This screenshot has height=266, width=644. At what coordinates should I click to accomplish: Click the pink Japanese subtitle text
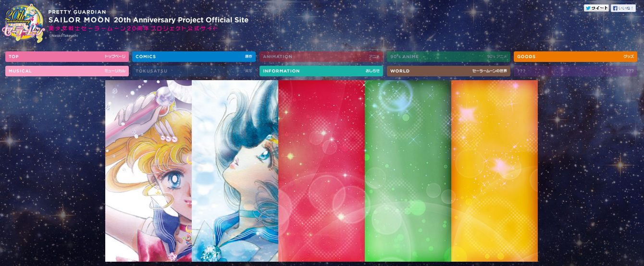tap(133, 29)
